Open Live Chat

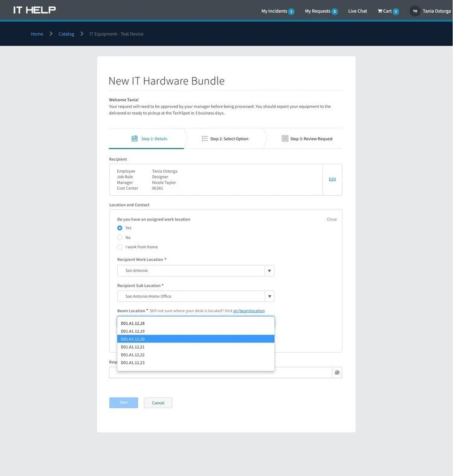click(x=358, y=11)
